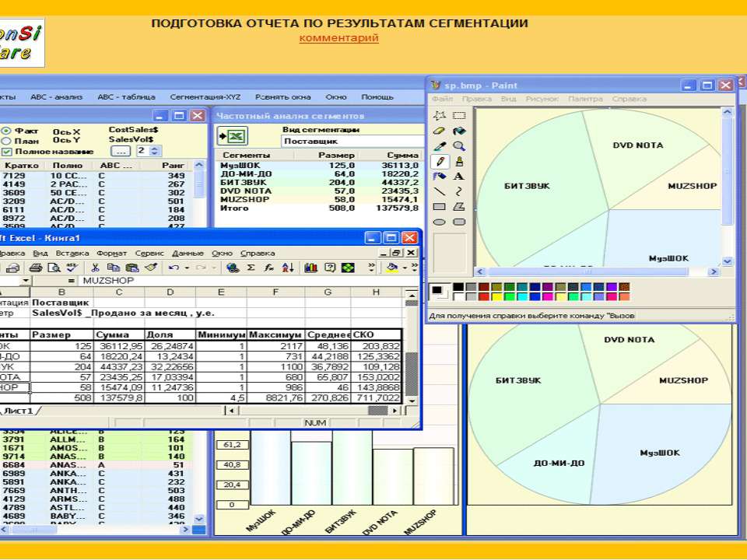Click the Sort Ascending icon in Excel

(288, 268)
